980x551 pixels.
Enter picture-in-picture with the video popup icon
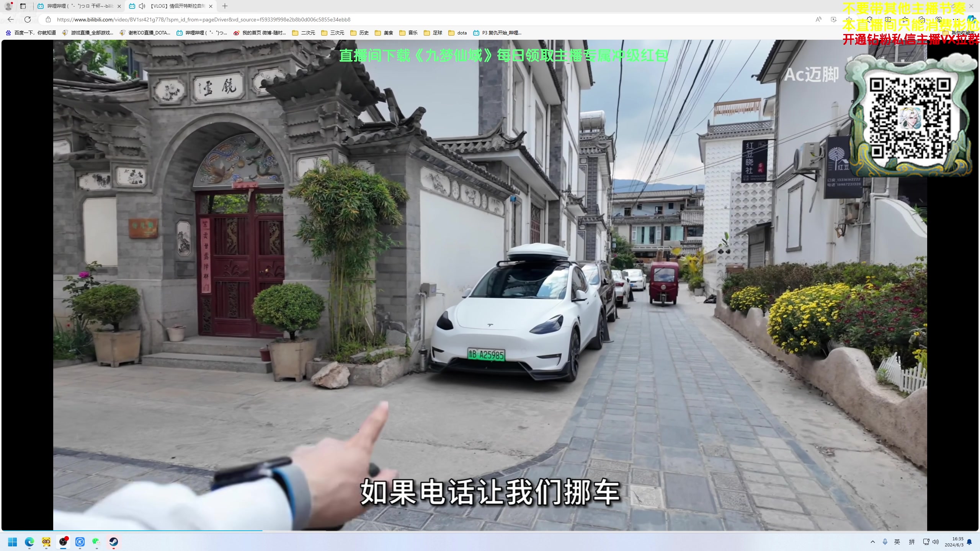[x=834, y=19]
